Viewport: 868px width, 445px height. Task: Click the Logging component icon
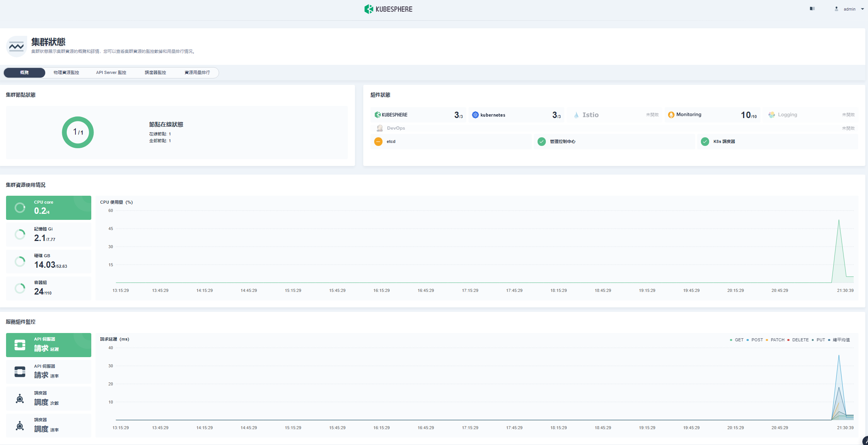pos(772,115)
